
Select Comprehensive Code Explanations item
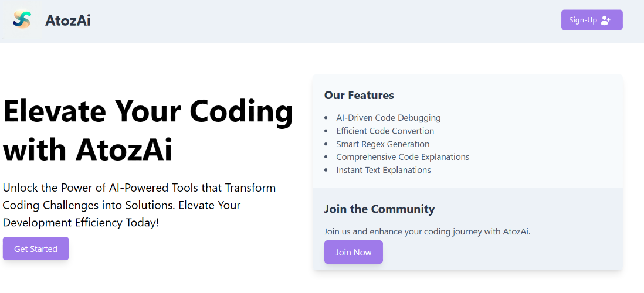402,157
